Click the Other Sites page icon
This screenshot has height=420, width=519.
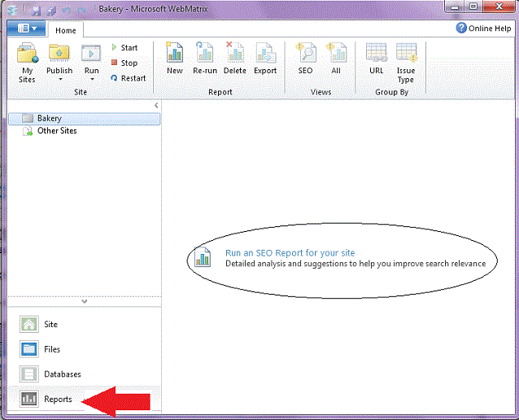[x=28, y=132]
